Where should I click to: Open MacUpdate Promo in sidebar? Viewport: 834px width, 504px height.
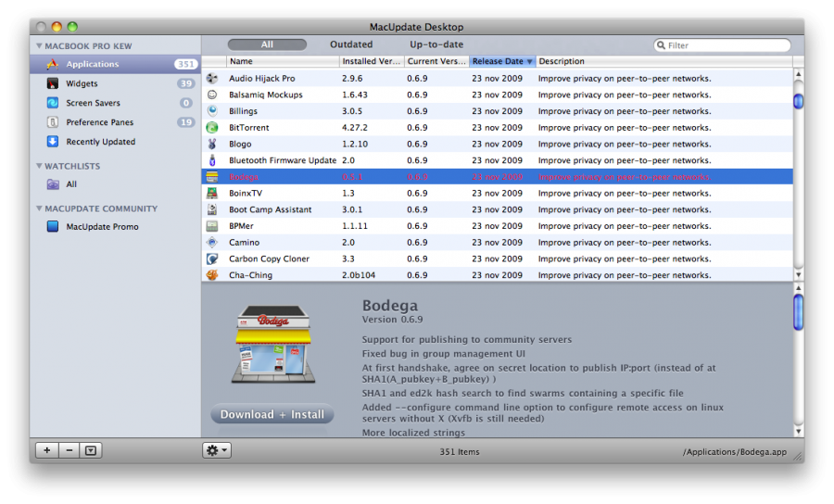pos(116,226)
